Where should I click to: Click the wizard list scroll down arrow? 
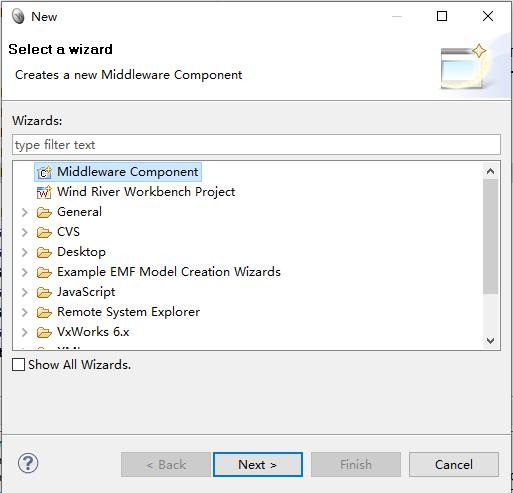490,341
